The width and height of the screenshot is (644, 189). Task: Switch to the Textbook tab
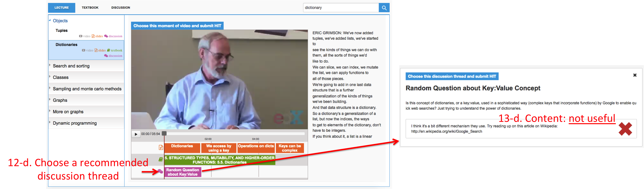pos(90,8)
